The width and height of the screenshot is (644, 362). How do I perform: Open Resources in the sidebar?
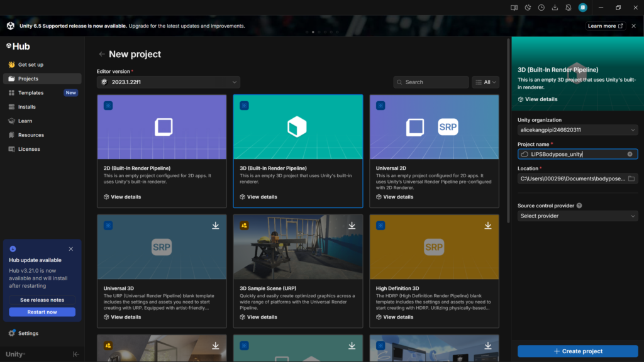42,135
